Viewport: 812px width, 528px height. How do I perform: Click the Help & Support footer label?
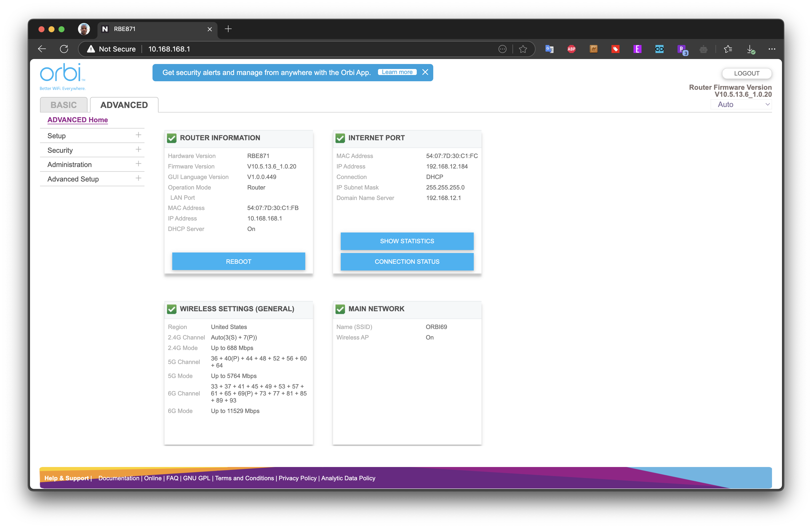click(x=66, y=478)
